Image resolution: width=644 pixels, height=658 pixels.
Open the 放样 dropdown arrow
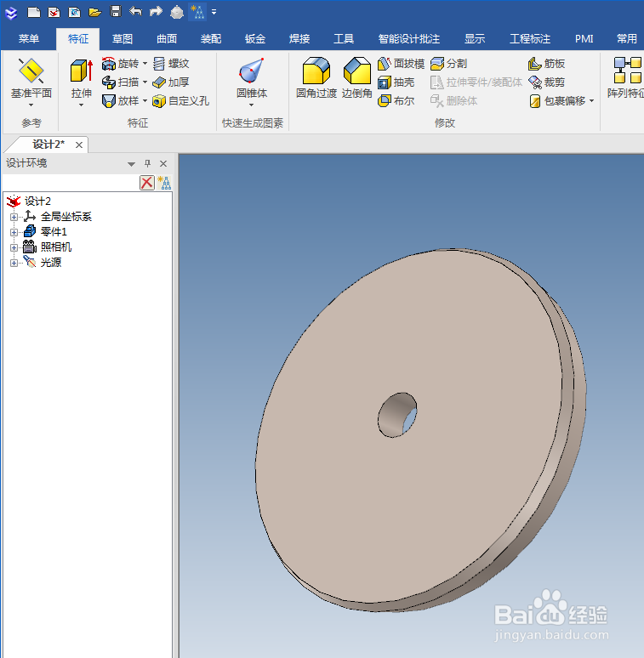(x=145, y=100)
